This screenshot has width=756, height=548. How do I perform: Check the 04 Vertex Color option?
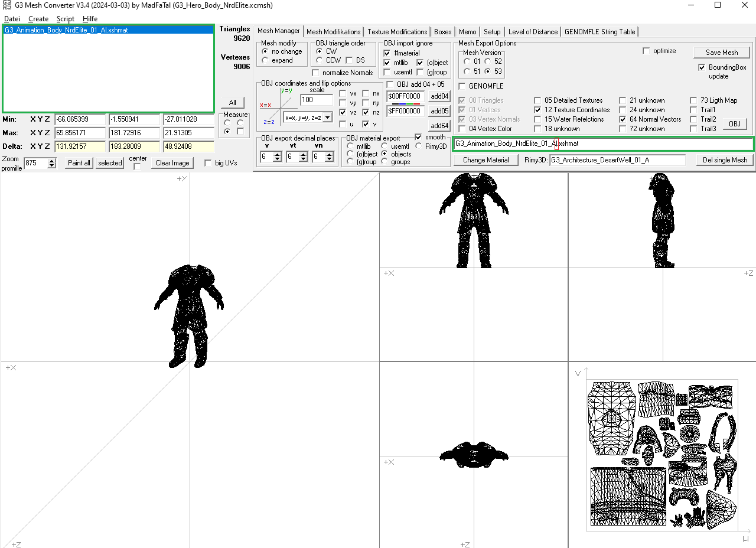tap(462, 129)
